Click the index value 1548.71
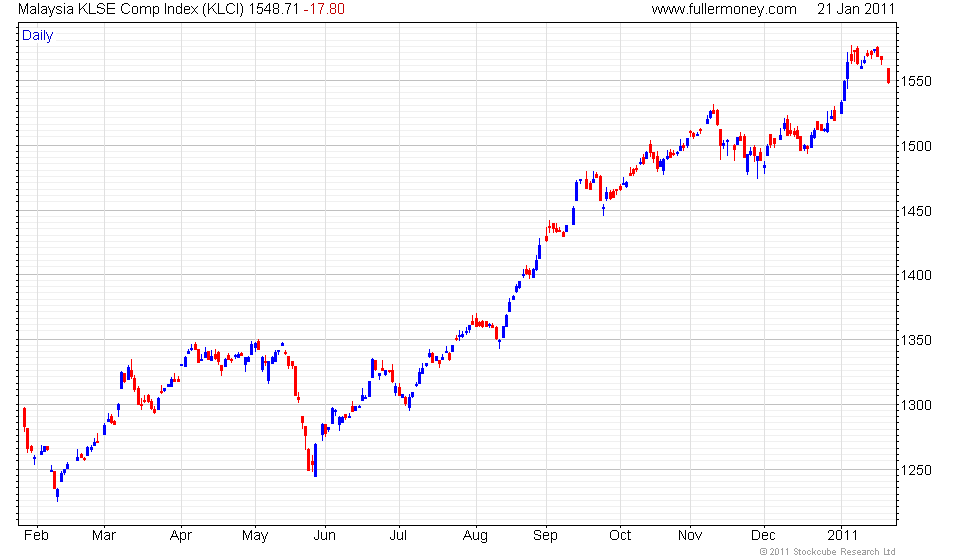Viewport: 980px width, 560px height. coord(273,9)
